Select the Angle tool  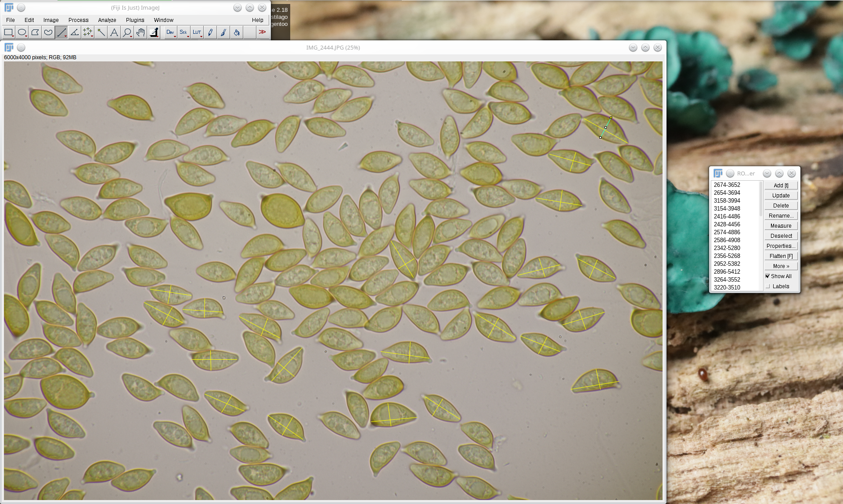pyautogui.click(x=75, y=32)
